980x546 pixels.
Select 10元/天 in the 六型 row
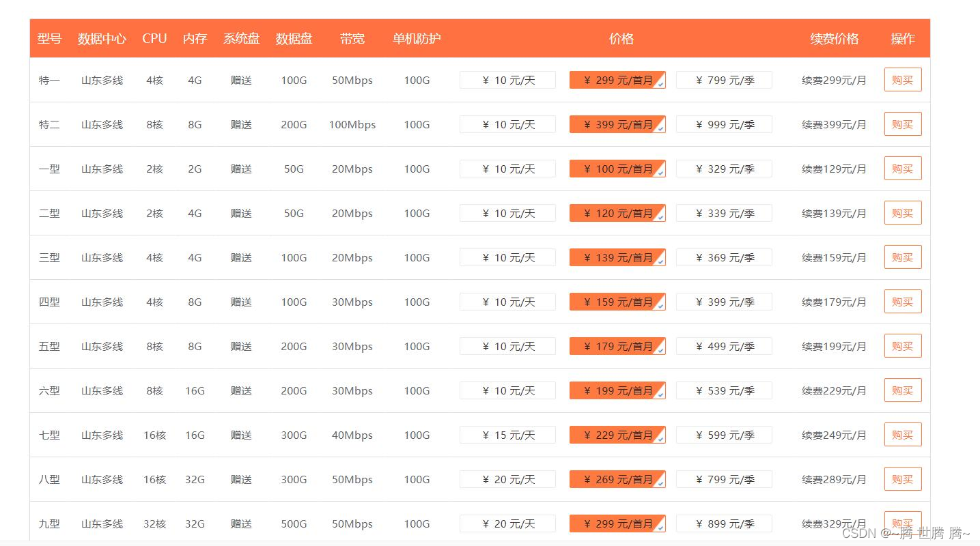pos(507,390)
